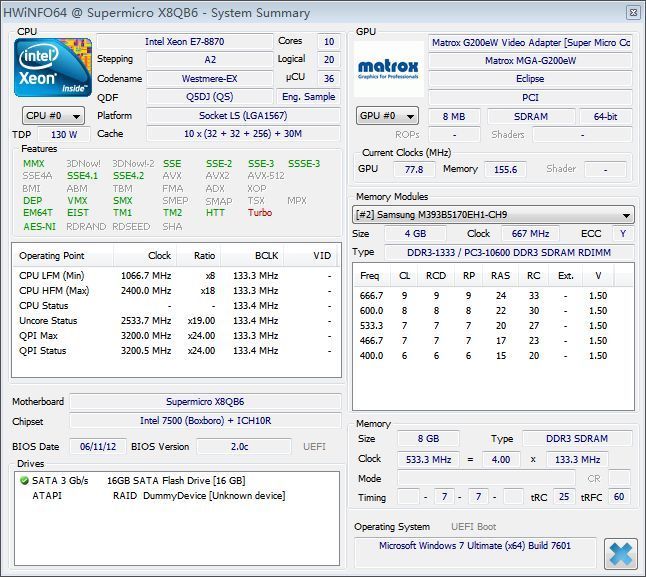
Task: Click the blue X close button at bottom
Action: (620, 553)
